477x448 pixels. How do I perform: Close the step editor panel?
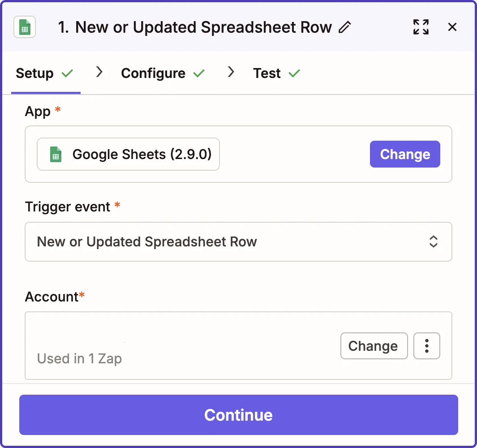(452, 27)
